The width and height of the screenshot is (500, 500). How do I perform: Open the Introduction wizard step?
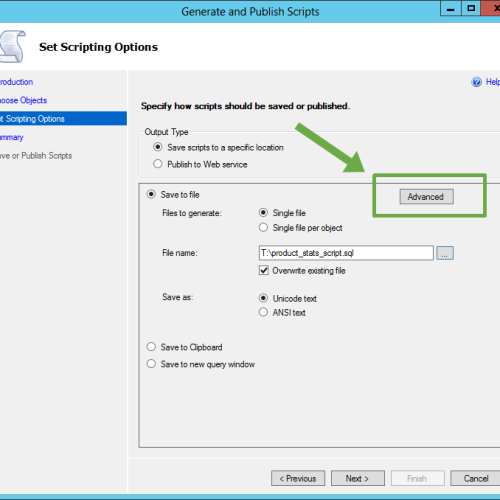(x=16, y=82)
